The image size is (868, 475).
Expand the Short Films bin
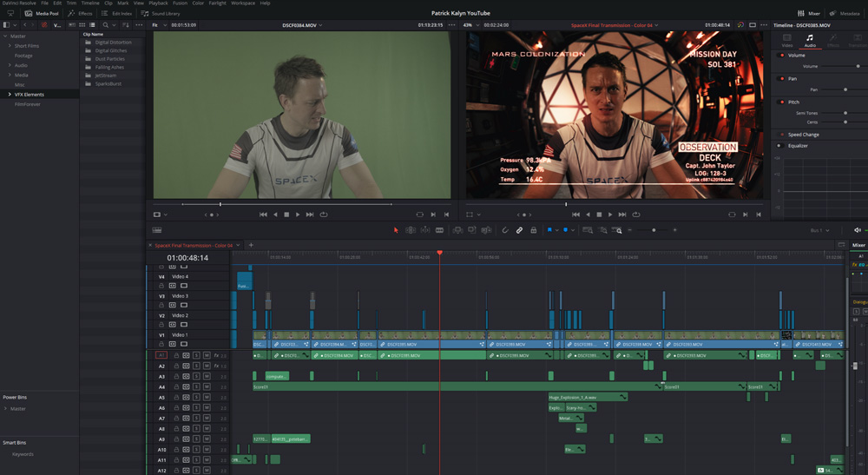(10, 45)
